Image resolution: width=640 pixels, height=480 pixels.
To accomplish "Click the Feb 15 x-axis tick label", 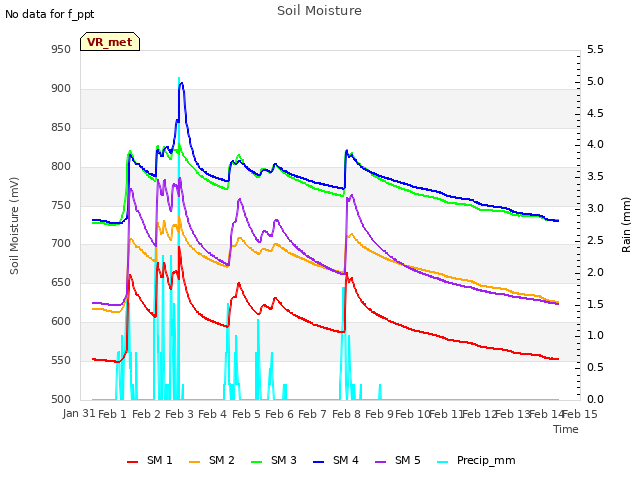I will (x=580, y=414).
